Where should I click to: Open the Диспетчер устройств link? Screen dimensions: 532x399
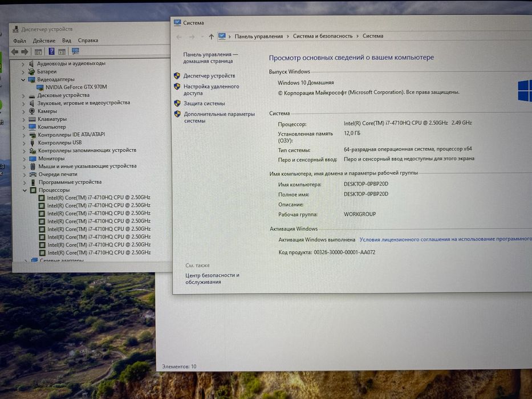coord(209,76)
